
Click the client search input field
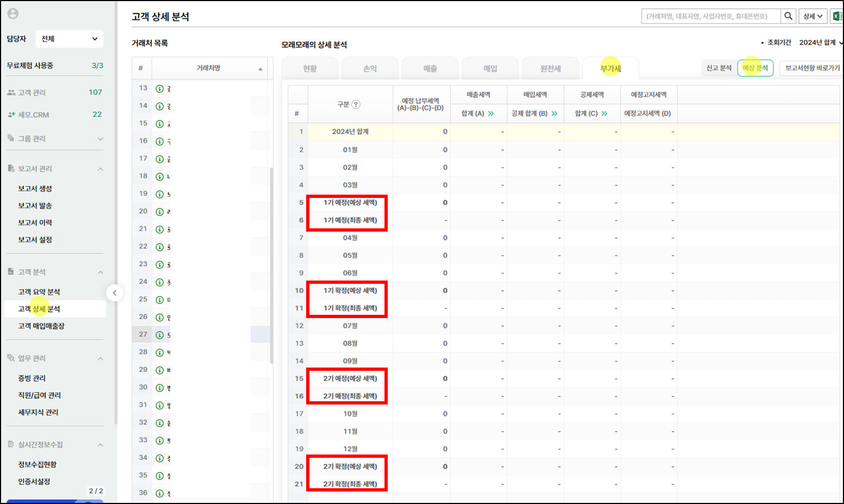tap(710, 16)
